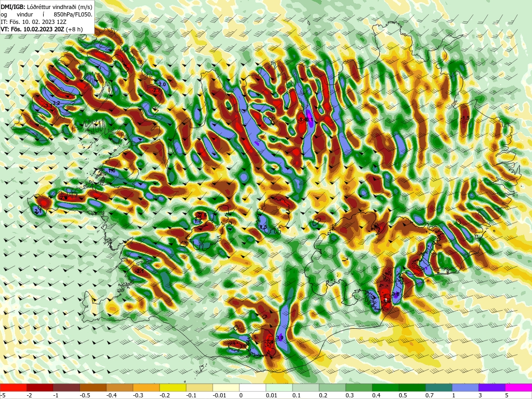Click the legend label '0.01'
532x399 pixels.
coord(272,395)
